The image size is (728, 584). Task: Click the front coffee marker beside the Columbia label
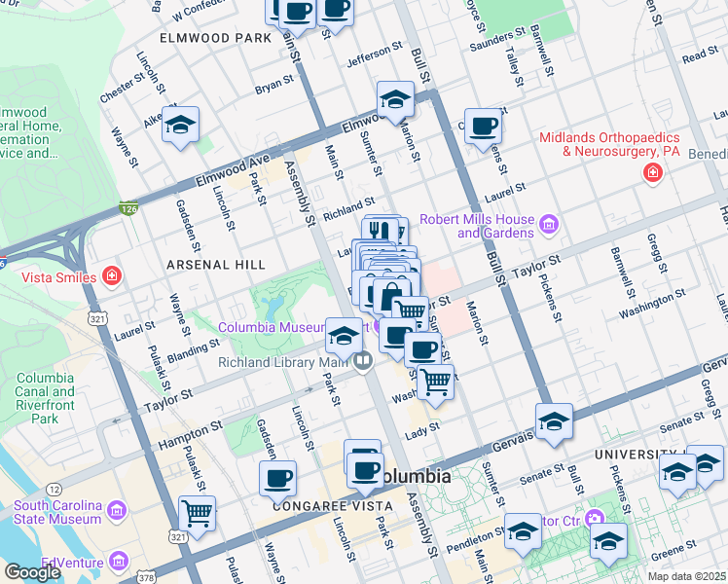coord(365,473)
